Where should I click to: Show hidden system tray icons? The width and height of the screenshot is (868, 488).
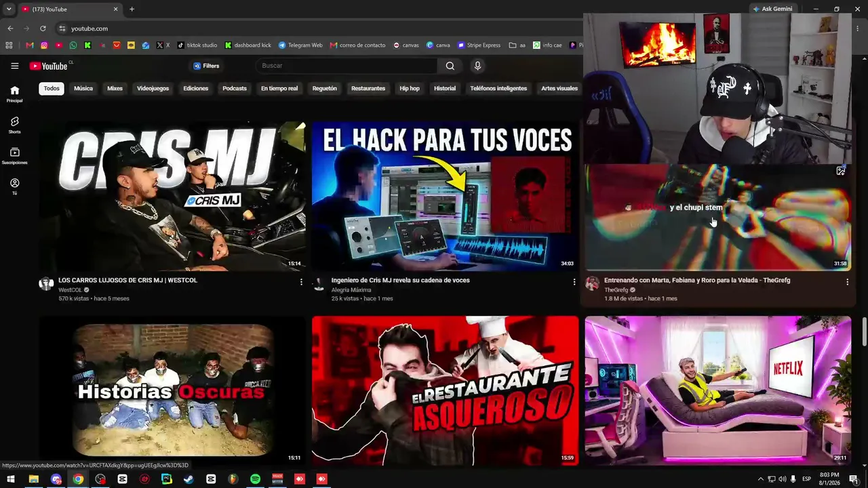tap(760, 479)
